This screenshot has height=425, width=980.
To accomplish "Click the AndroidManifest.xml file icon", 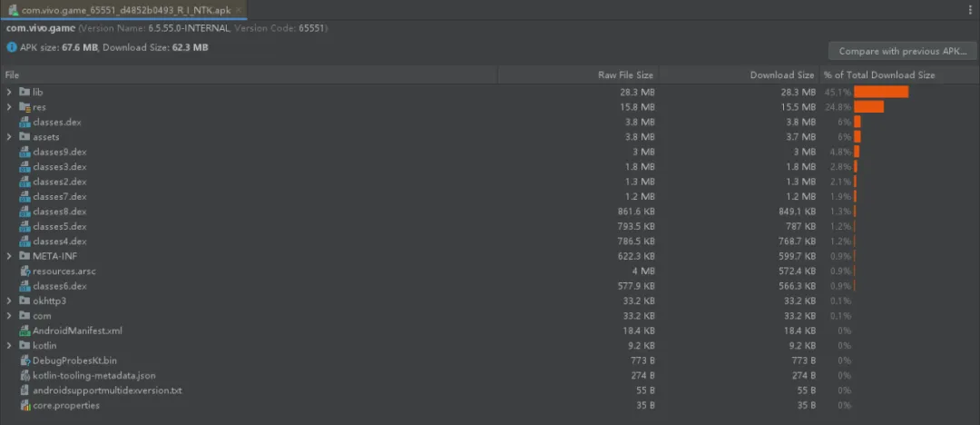I will (x=24, y=331).
